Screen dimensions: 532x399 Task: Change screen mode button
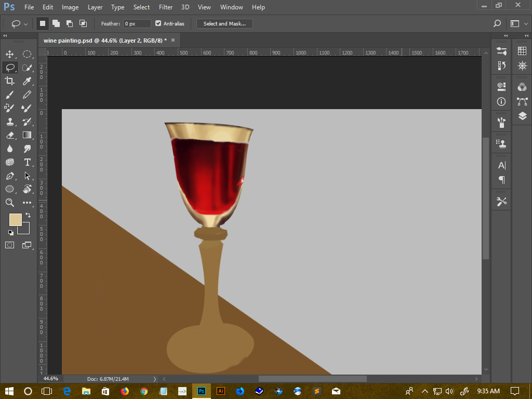coord(27,245)
